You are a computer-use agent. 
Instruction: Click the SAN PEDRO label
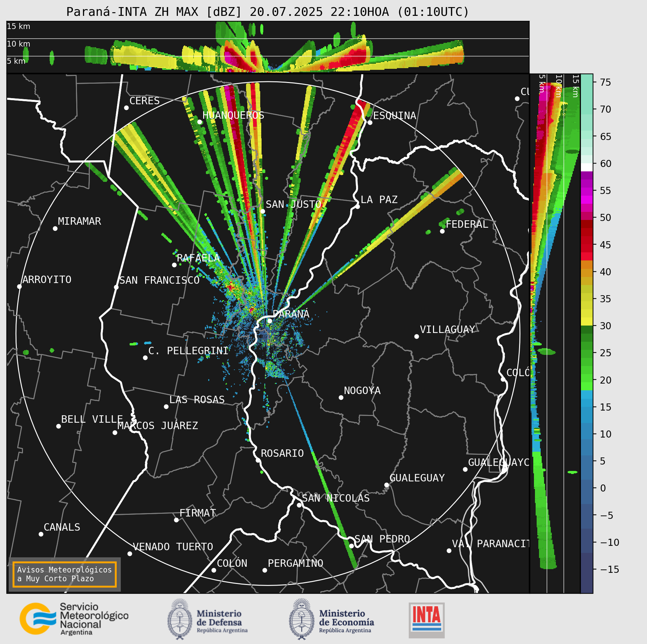(382, 539)
